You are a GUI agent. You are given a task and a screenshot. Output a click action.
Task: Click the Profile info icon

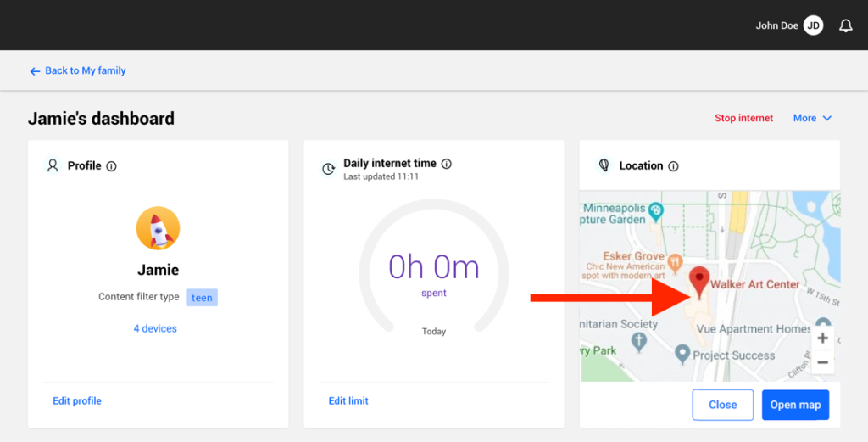[x=111, y=166]
